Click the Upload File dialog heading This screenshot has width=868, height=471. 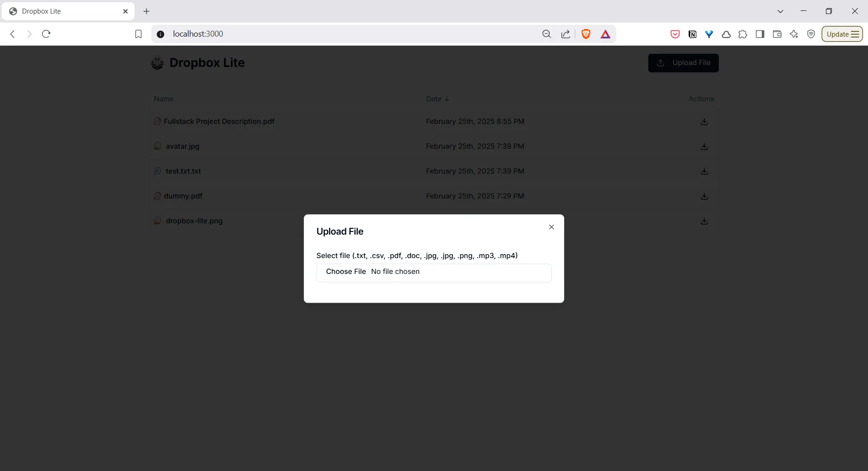tap(340, 231)
